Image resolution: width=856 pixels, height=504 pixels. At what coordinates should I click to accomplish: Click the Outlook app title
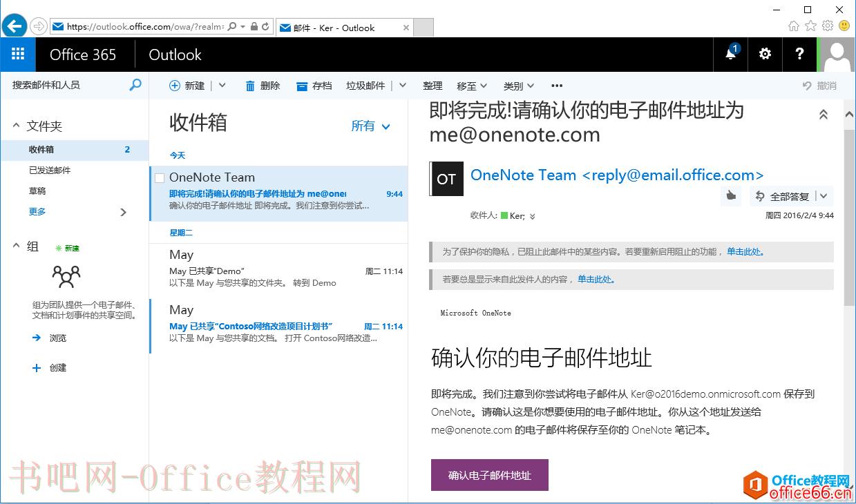[x=175, y=55]
